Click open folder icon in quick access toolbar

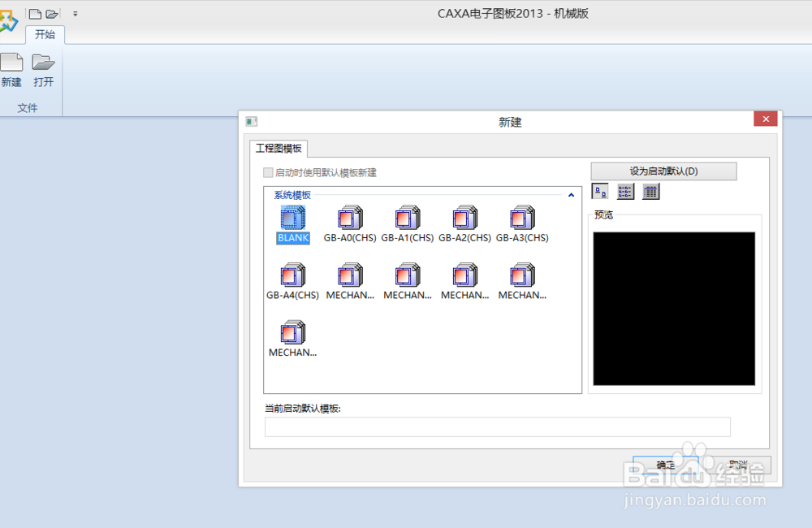(x=52, y=14)
